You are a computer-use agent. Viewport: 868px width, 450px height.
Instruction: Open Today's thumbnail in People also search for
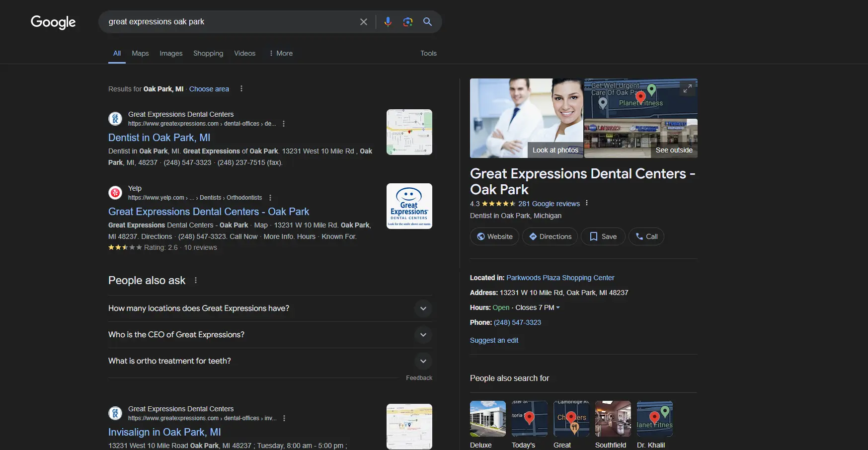pyautogui.click(x=530, y=419)
